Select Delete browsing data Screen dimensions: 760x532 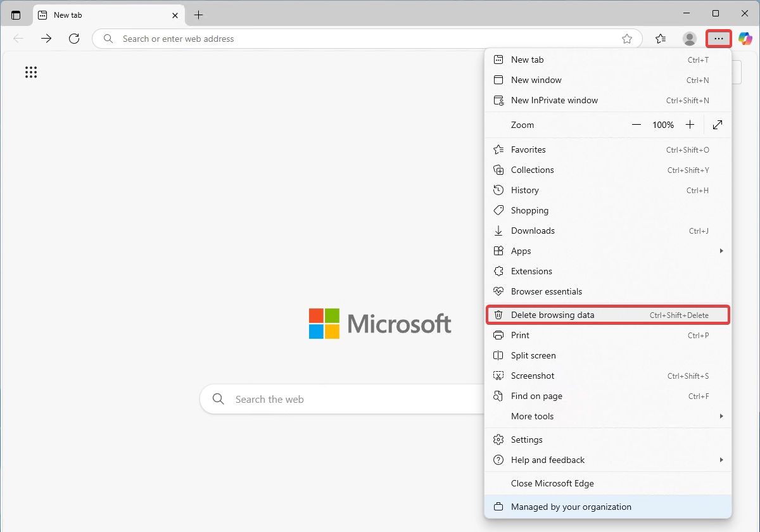click(x=608, y=315)
